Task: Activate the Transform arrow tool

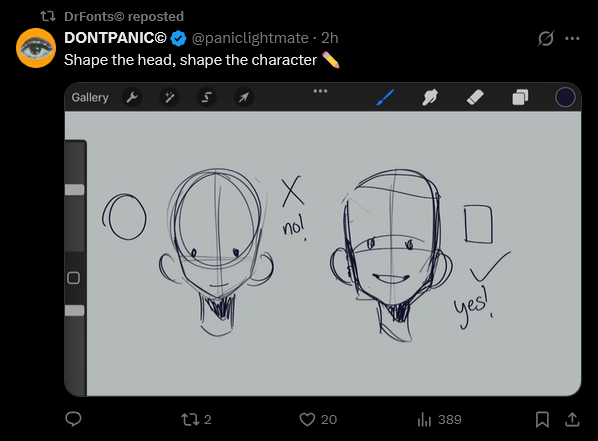Action: click(x=244, y=97)
